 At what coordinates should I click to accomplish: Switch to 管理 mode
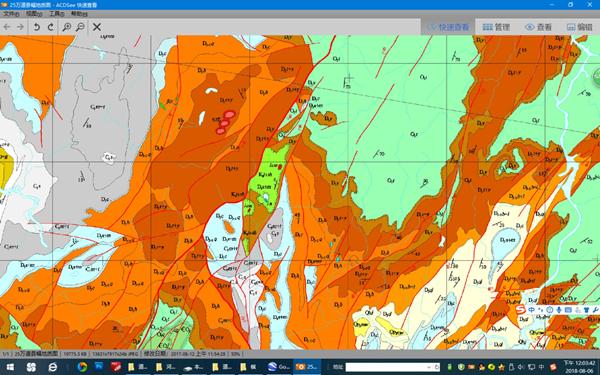[x=496, y=27]
